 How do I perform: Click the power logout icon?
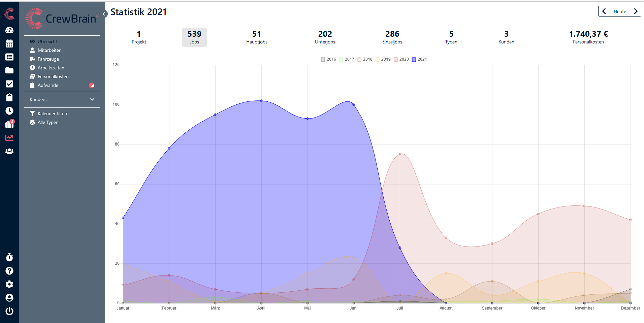coord(9,311)
